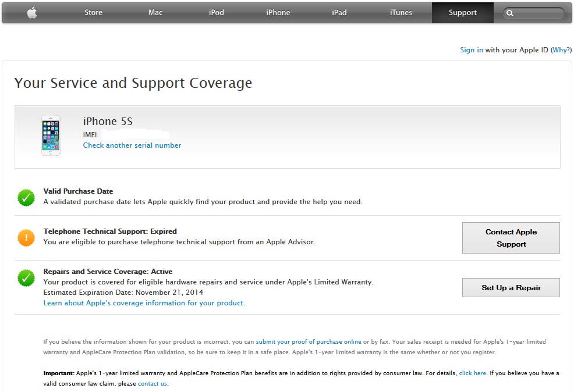Select the iPhone 5S product title
574x392 pixels.
108,122
